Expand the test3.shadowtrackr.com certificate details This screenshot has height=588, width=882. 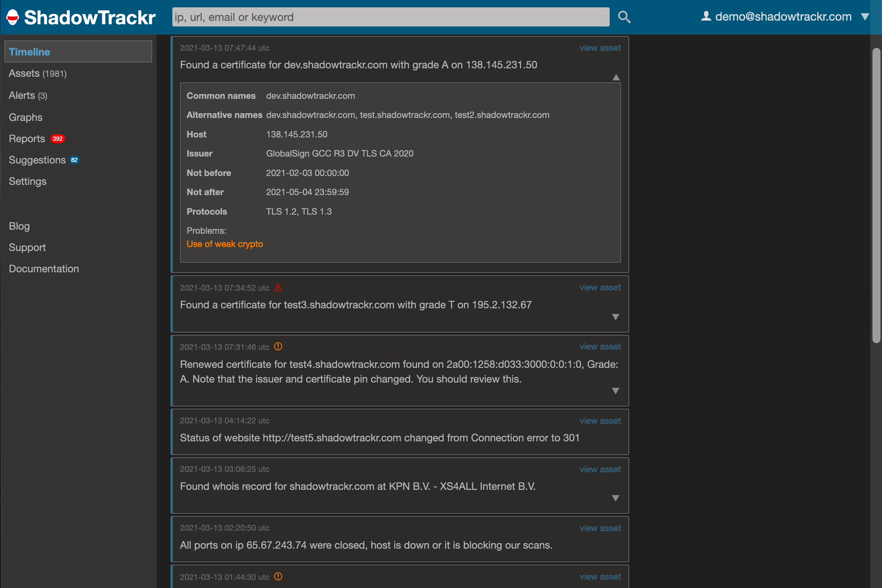click(615, 317)
